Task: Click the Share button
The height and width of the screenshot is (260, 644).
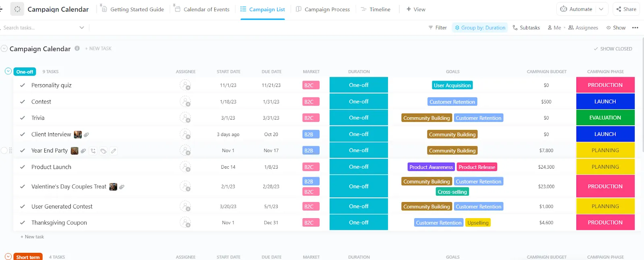Action: [x=626, y=9]
